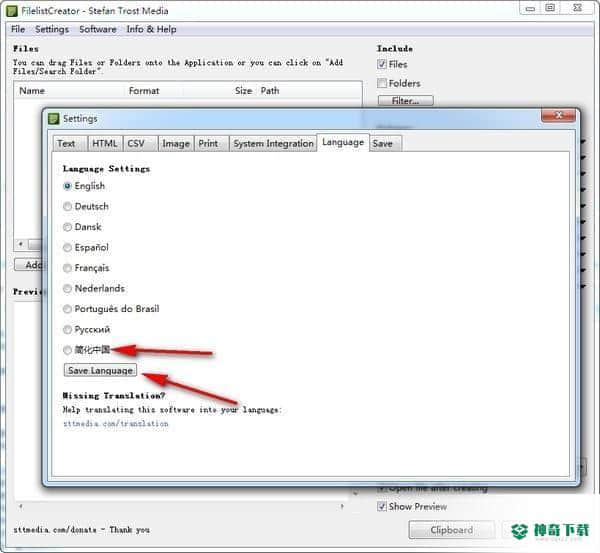600x553 pixels.
Task: Open the Software menu
Action: click(x=98, y=29)
